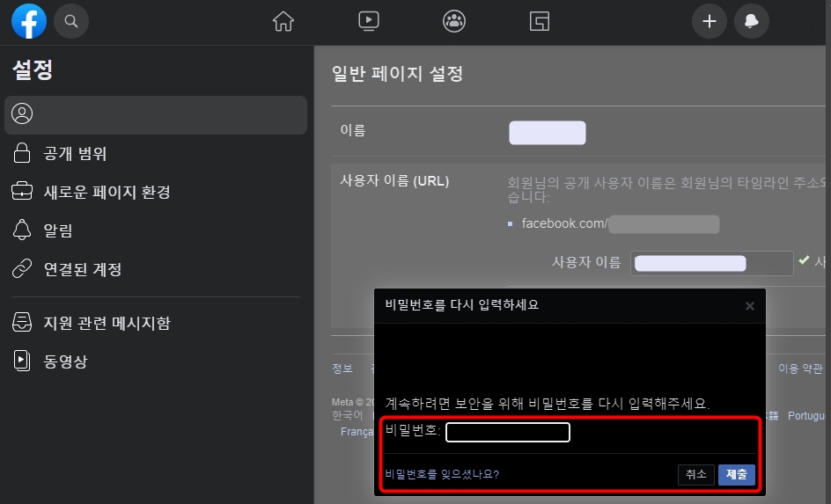831x504 pixels.
Task: Go to Home via house icon
Action: pos(283,21)
